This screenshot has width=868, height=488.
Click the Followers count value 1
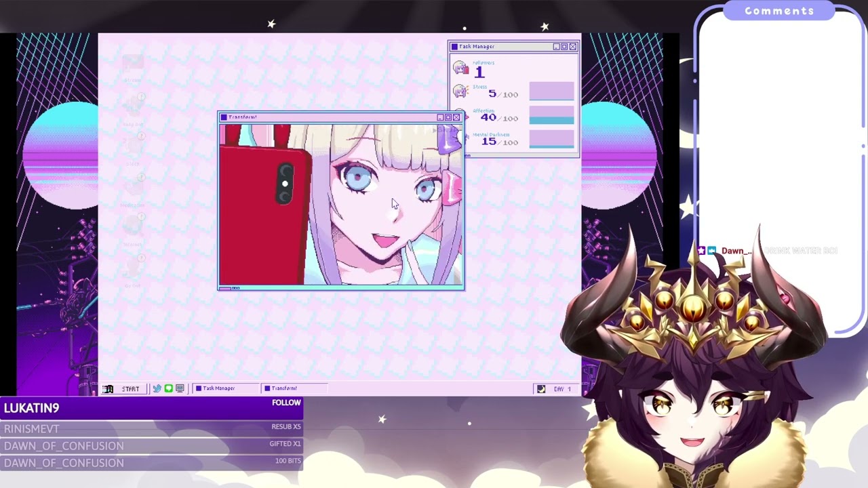coord(479,72)
